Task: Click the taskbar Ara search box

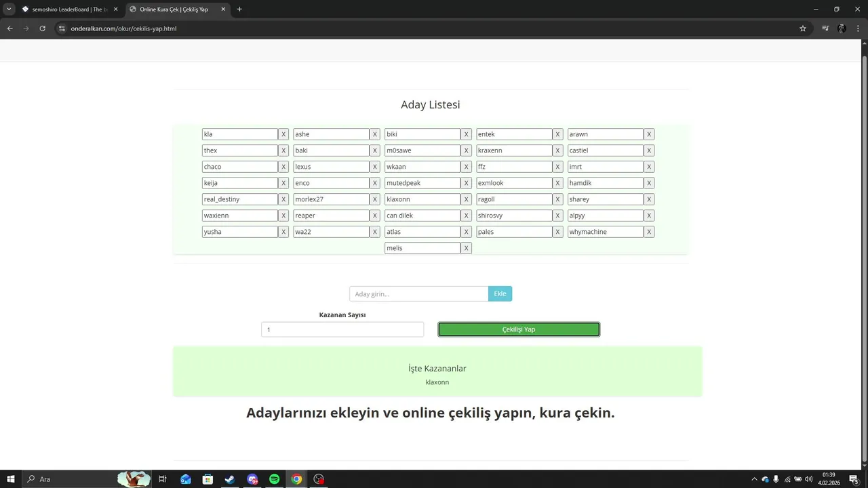Action: point(88,479)
